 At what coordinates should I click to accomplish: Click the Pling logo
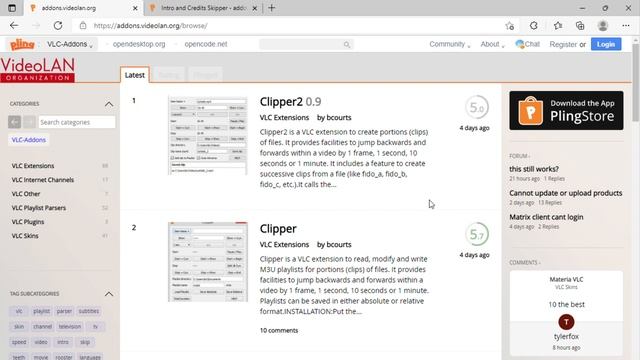[22, 44]
